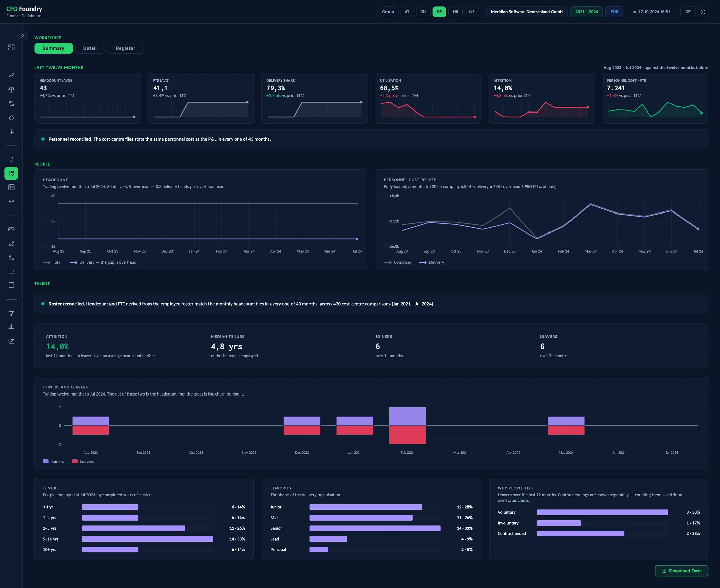Image resolution: width=720 pixels, height=588 pixels.
Task: Switch to the Register tab
Action: tap(125, 48)
